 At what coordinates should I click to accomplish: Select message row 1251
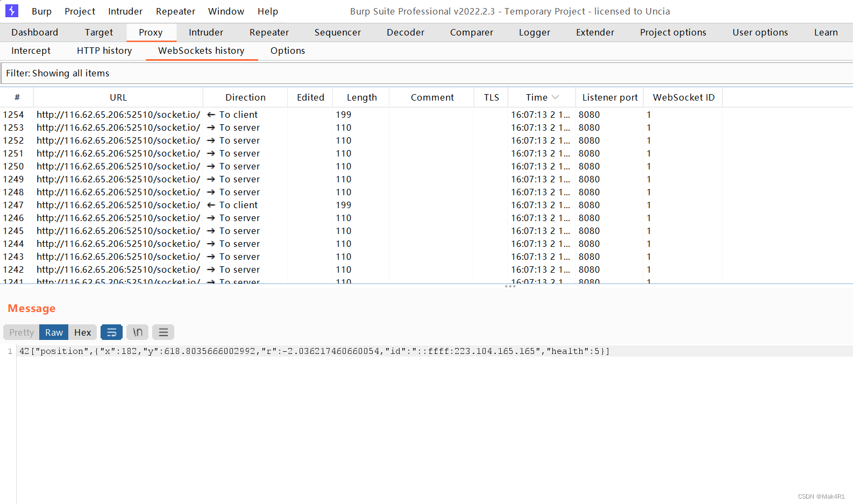coord(361,153)
